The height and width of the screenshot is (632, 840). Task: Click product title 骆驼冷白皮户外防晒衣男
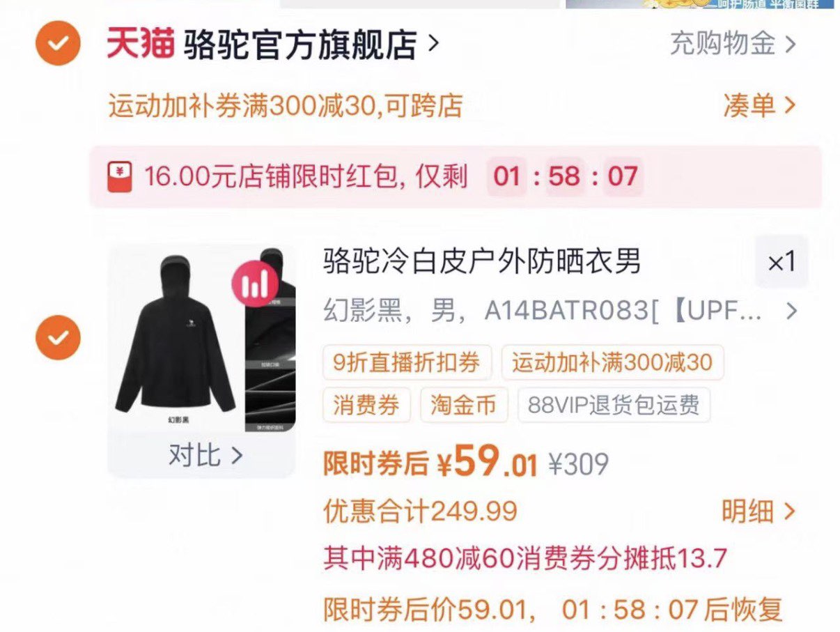click(x=482, y=262)
